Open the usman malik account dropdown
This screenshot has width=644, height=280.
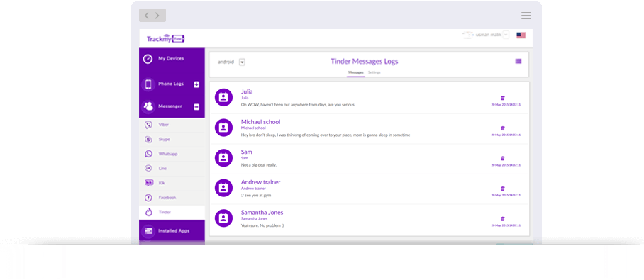point(506,35)
